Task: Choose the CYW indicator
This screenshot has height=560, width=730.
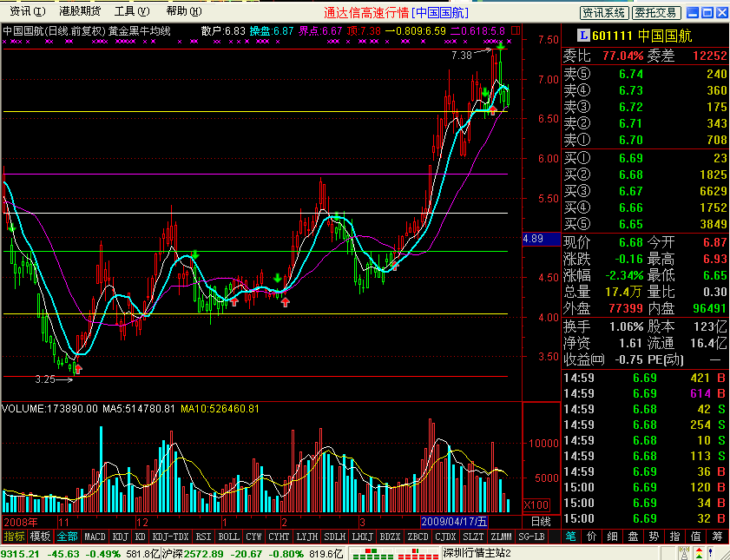Action: [x=253, y=537]
